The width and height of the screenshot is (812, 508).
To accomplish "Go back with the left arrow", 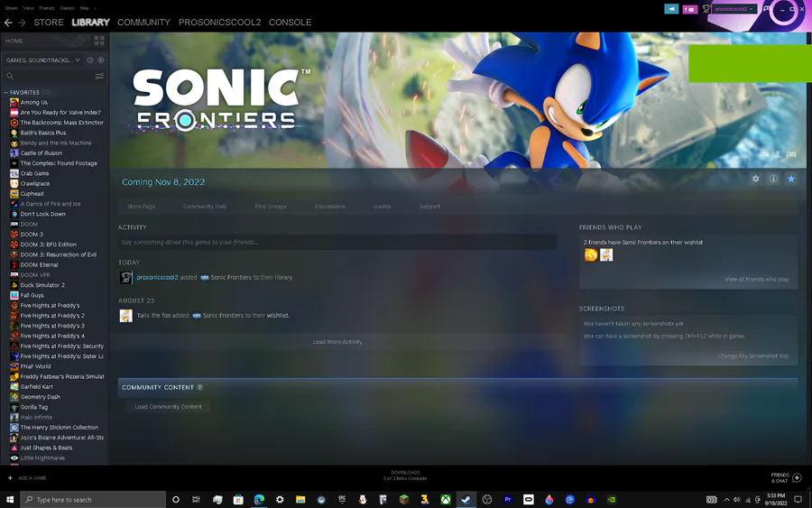I will pyautogui.click(x=8, y=23).
